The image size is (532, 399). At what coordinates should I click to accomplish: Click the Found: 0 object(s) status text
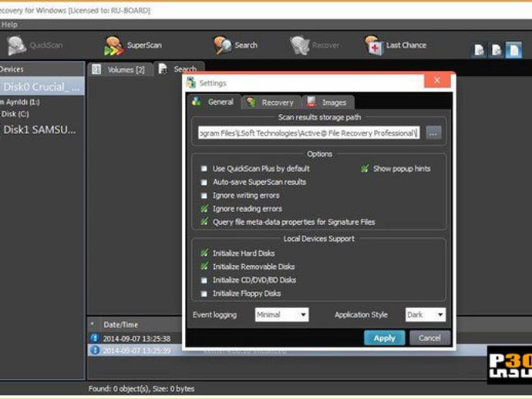(x=142, y=389)
